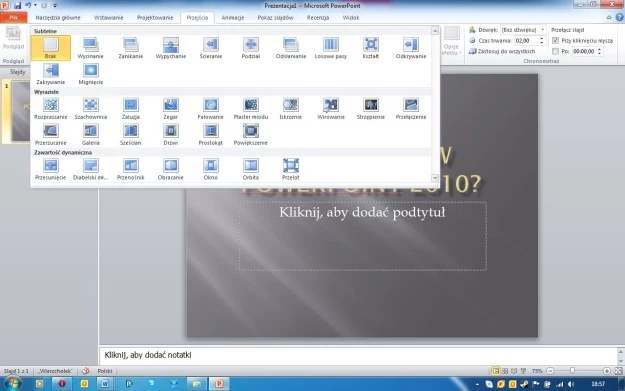The height and width of the screenshot is (391, 625).
Task: Apply the Orbita transition
Action: [251, 169]
